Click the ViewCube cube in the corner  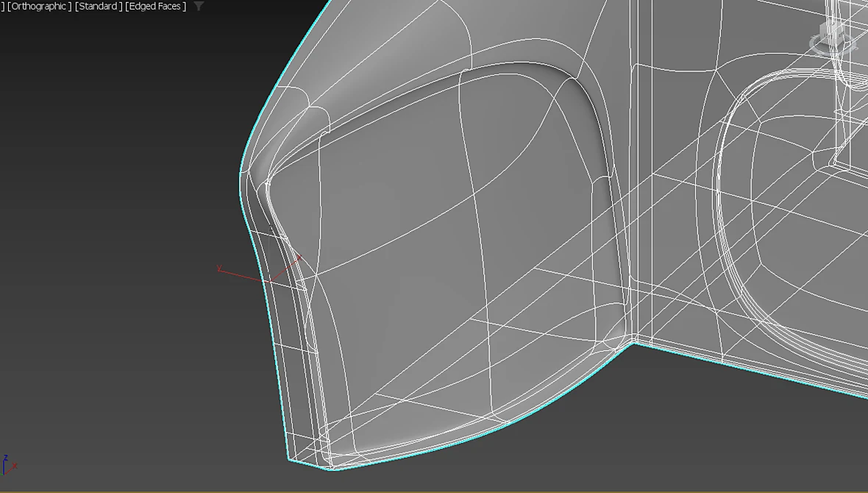(831, 32)
